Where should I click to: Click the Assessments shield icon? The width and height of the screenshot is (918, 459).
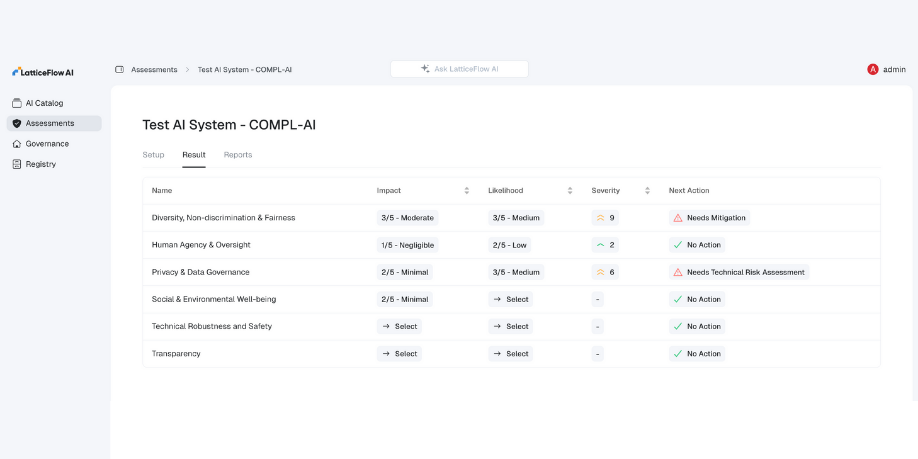click(x=16, y=124)
